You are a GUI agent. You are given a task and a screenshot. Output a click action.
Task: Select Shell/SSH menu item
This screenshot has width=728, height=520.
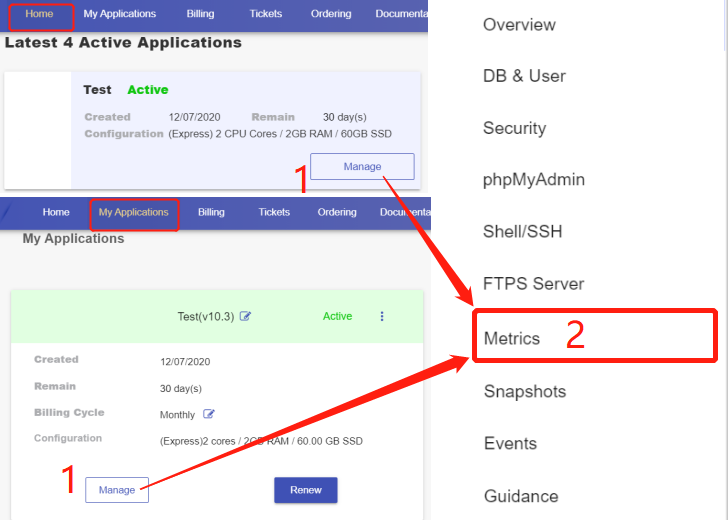[x=522, y=232]
